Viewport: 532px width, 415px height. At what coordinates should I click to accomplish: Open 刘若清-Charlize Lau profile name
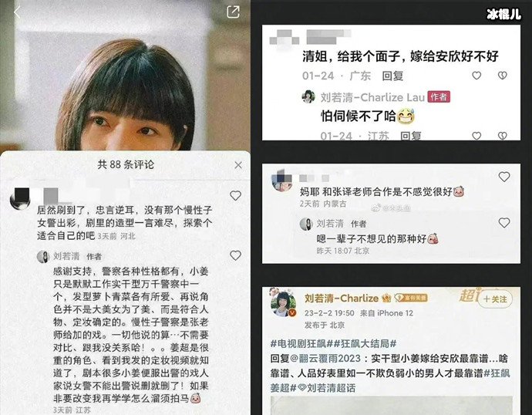[372, 97]
